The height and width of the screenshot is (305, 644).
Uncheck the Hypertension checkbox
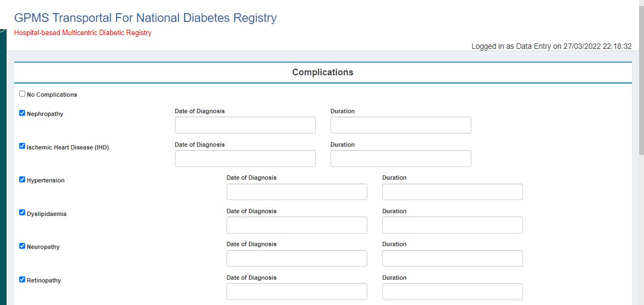pos(22,180)
